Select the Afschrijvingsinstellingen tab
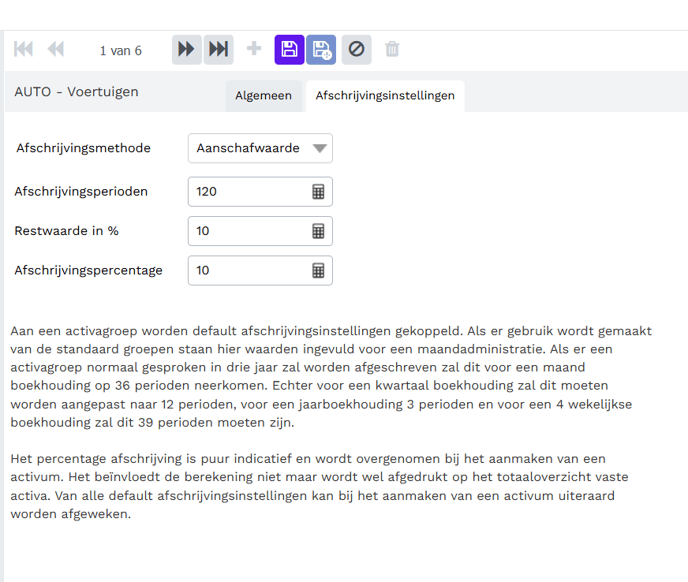This screenshot has height=582, width=688. click(x=385, y=96)
